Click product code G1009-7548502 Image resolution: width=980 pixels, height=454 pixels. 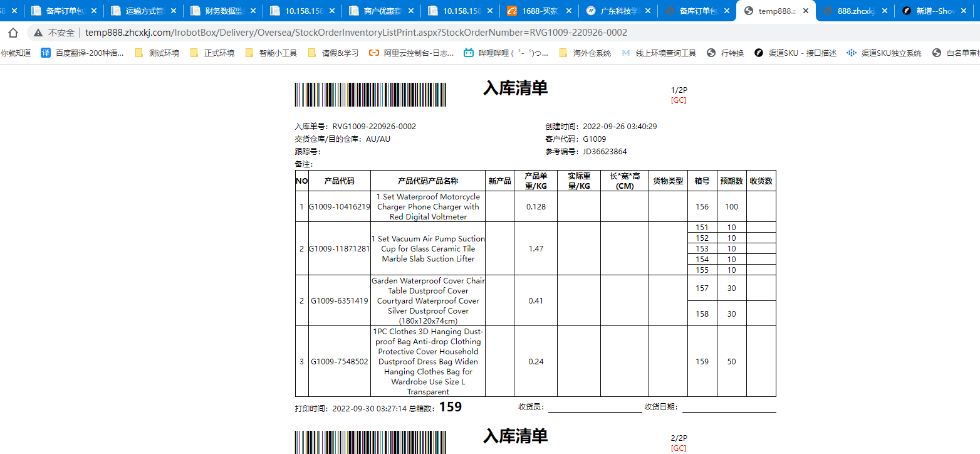340,362
